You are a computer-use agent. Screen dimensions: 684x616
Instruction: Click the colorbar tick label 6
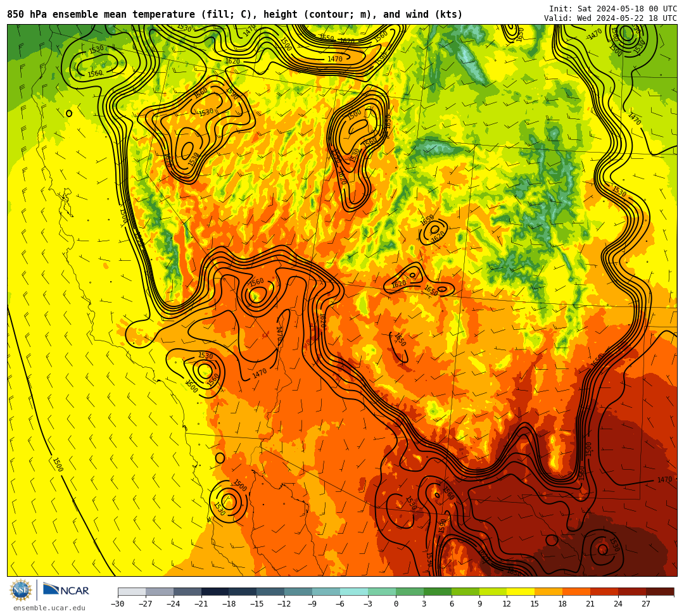coord(452,604)
